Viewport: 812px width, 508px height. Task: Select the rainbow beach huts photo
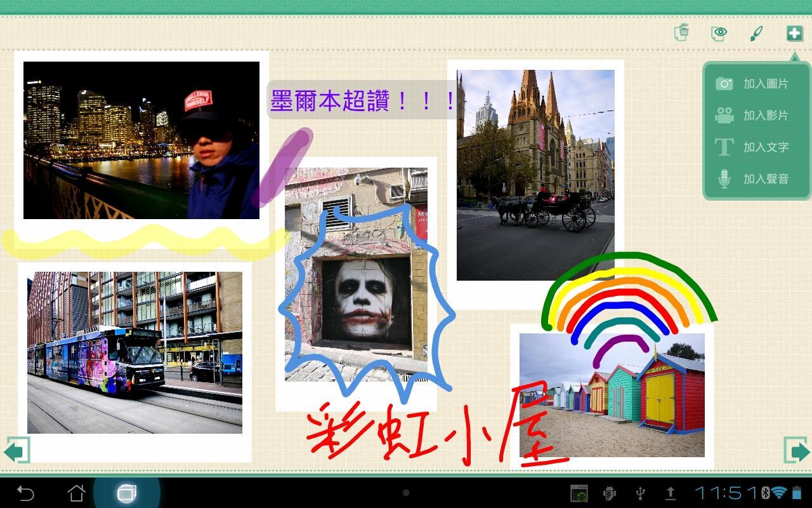coord(612,395)
